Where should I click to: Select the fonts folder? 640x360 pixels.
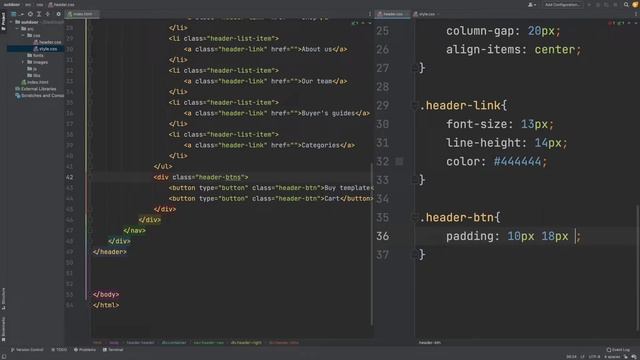click(35, 56)
